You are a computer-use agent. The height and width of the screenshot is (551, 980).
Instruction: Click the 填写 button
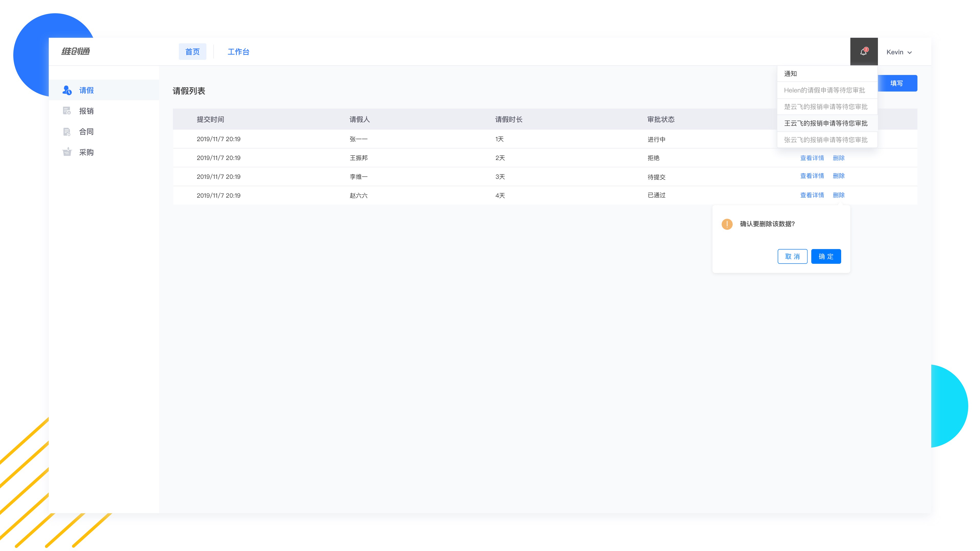tap(897, 83)
